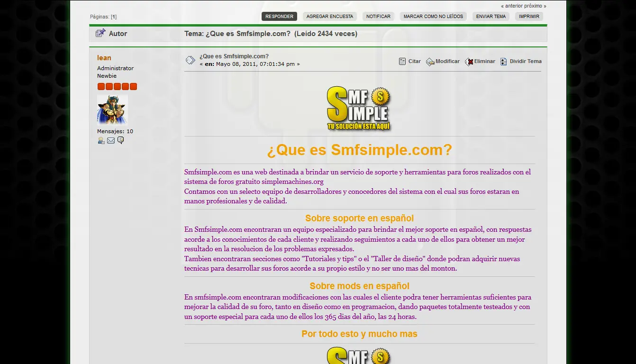Click the text Mensajes: 10
The height and width of the screenshot is (364, 636).
click(115, 131)
